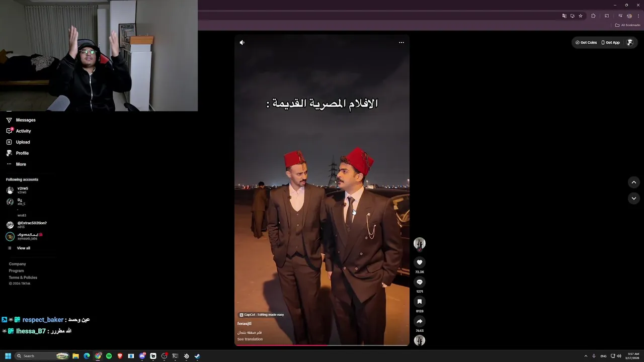The image size is (644, 362).
Task: Open Profile in the TikTok sidebar
Action: (18, 153)
